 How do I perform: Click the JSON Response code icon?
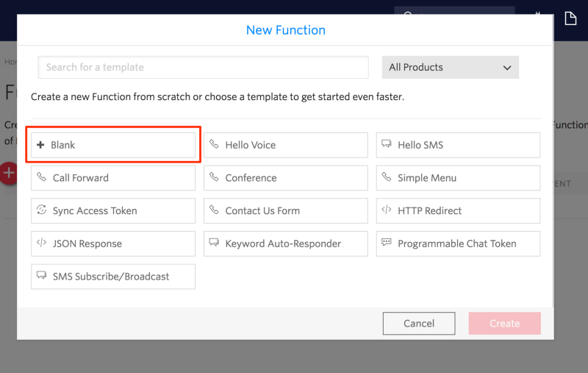coord(41,243)
